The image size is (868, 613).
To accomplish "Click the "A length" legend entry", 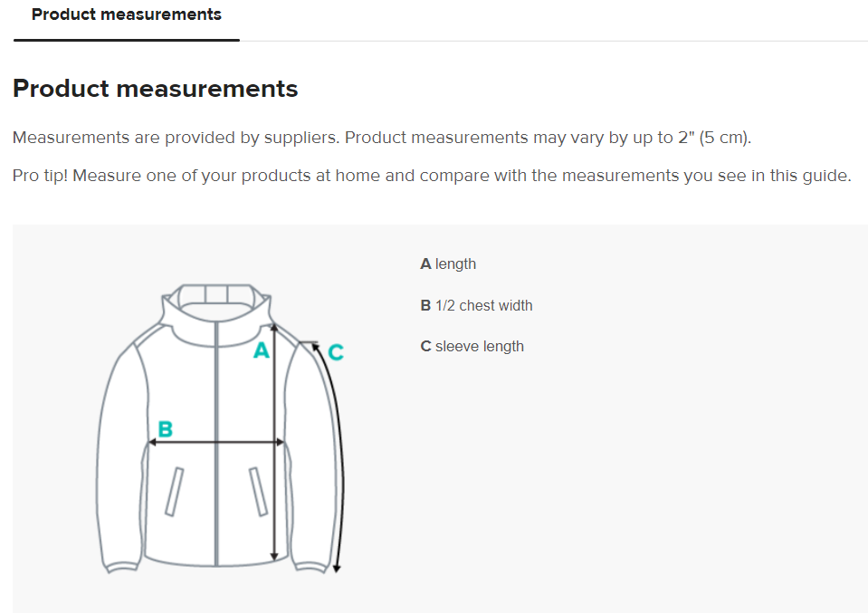I will click(x=448, y=264).
